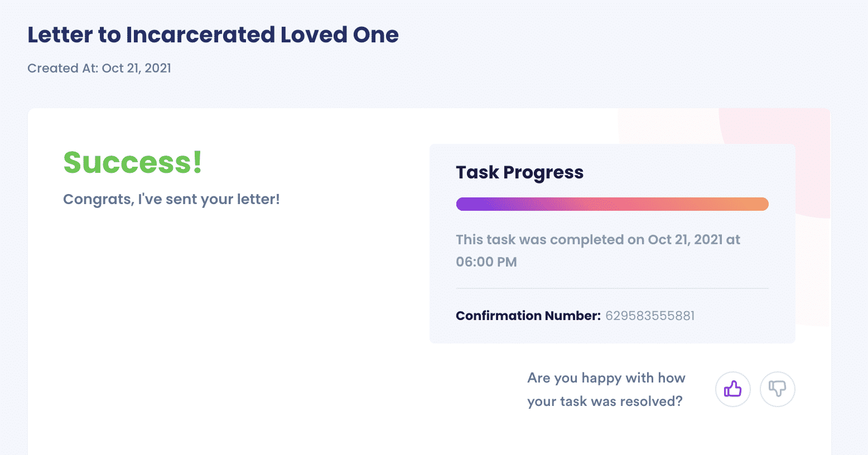Click the Are you happy question text
This screenshot has width=868, height=455.
pos(606,389)
